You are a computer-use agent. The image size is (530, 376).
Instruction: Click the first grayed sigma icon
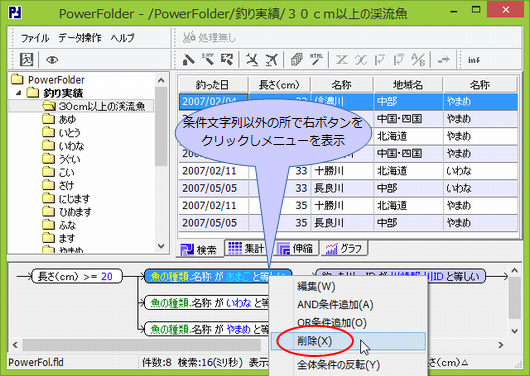click(341, 60)
